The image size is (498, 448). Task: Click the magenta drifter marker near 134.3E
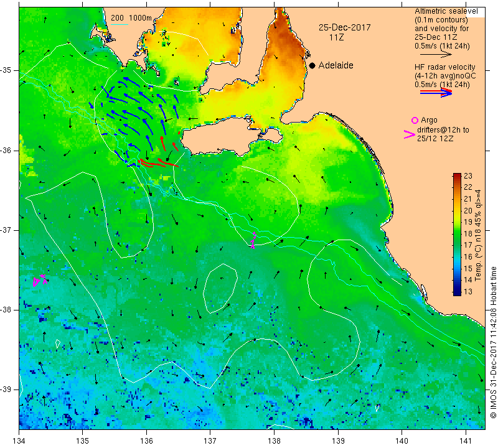(x=40, y=281)
